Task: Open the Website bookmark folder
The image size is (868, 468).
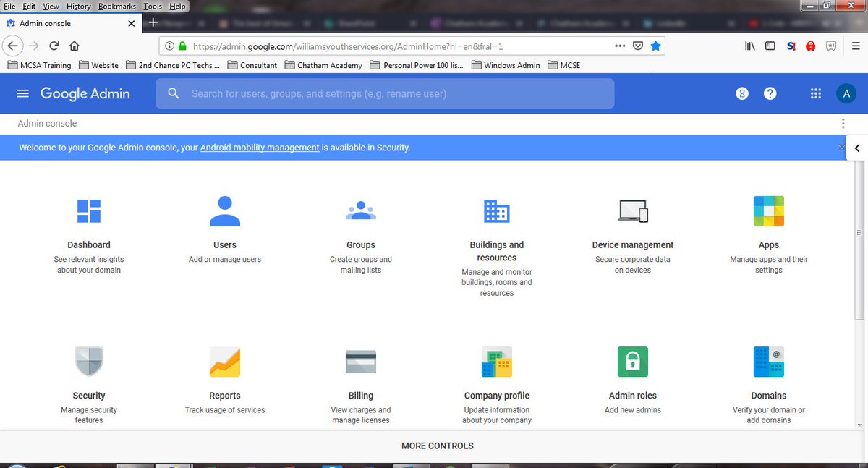Action: point(98,65)
